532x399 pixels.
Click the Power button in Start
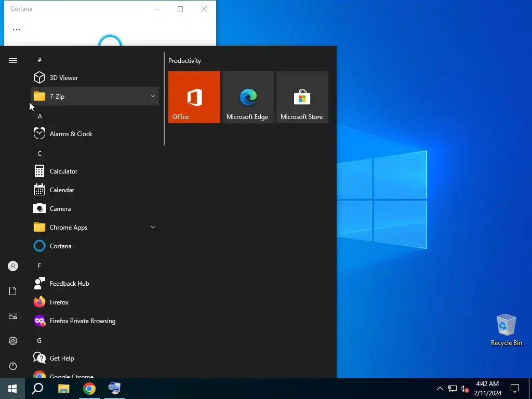pyautogui.click(x=13, y=366)
